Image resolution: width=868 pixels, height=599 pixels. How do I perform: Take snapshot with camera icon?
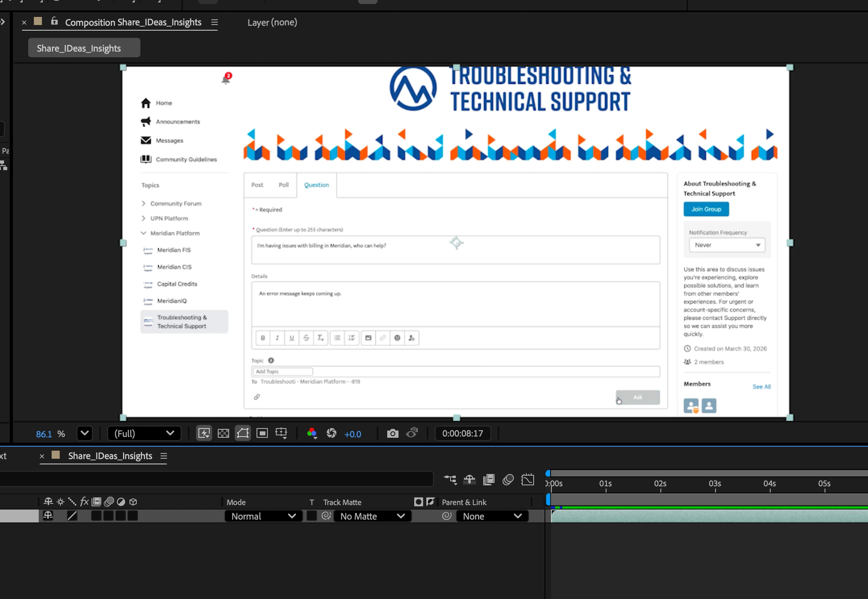point(392,433)
